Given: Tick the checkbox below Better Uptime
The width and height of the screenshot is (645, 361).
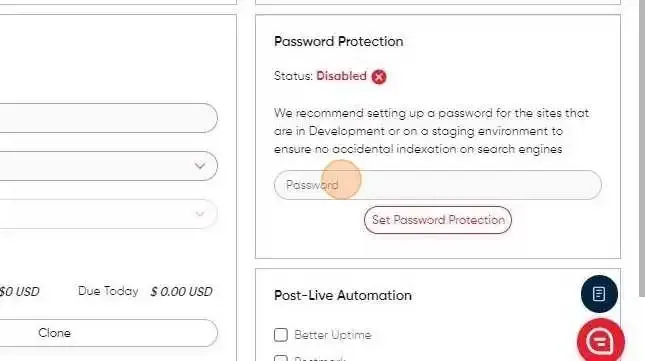Looking at the screenshot, I should (x=281, y=358).
